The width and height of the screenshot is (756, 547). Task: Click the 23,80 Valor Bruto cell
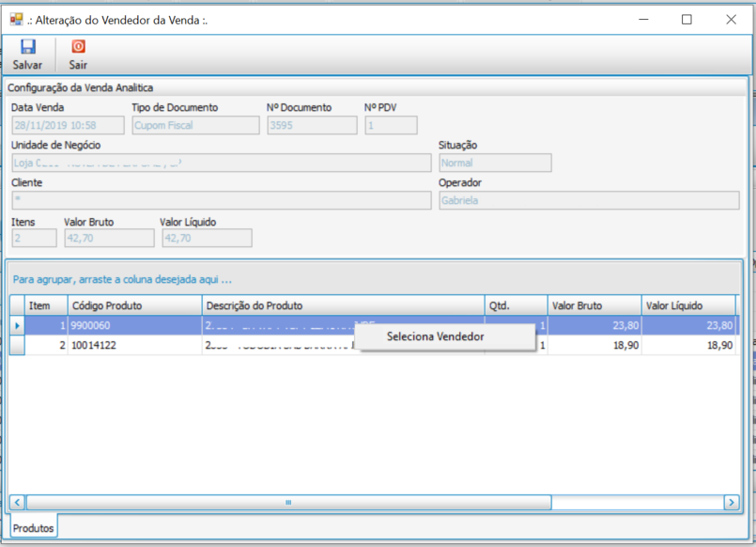click(x=594, y=325)
